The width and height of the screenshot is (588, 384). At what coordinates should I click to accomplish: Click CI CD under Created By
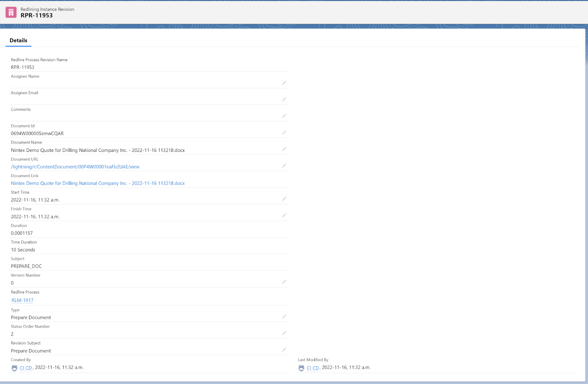(26, 368)
